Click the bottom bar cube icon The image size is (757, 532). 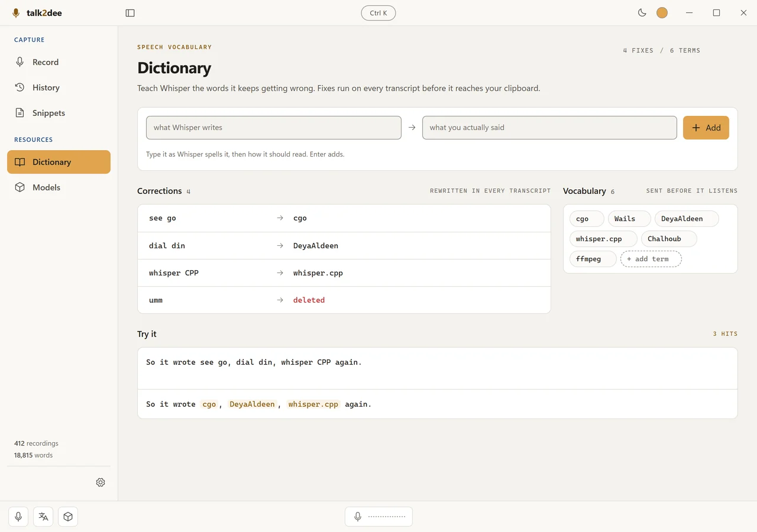pos(68,517)
